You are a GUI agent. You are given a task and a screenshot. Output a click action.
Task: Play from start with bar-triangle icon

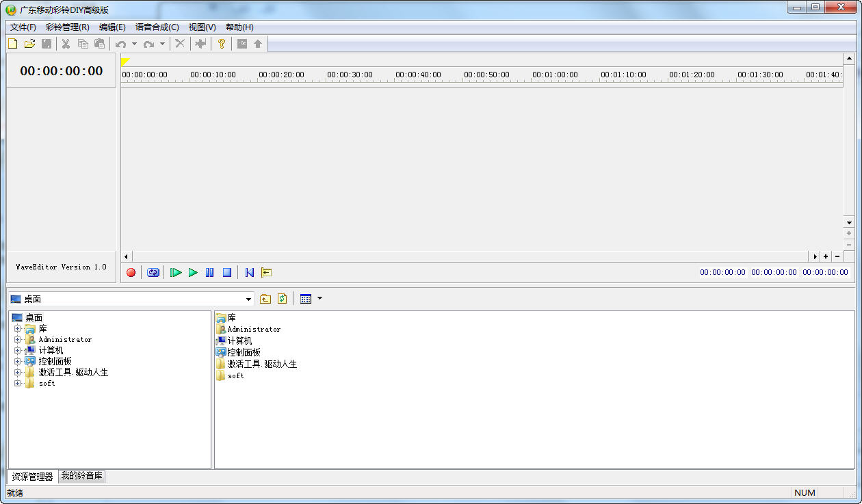[176, 272]
